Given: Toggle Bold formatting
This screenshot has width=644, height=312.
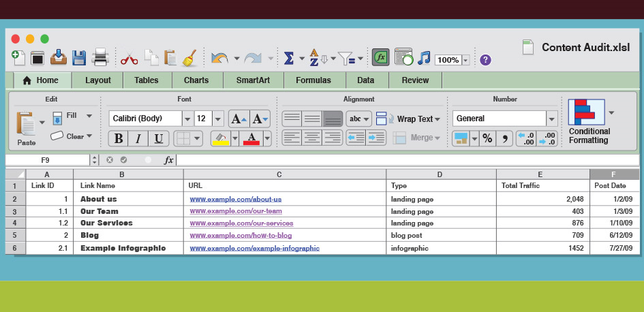Looking at the screenshot, I should point(119,138).
